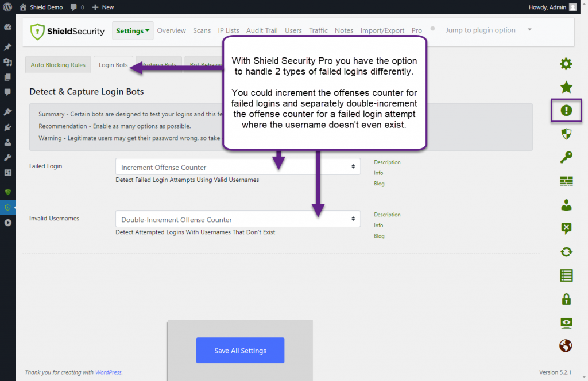This screenshot has width=588, height=381.
Task: Open comments bubble in admin bar
Action: point(78,7)
